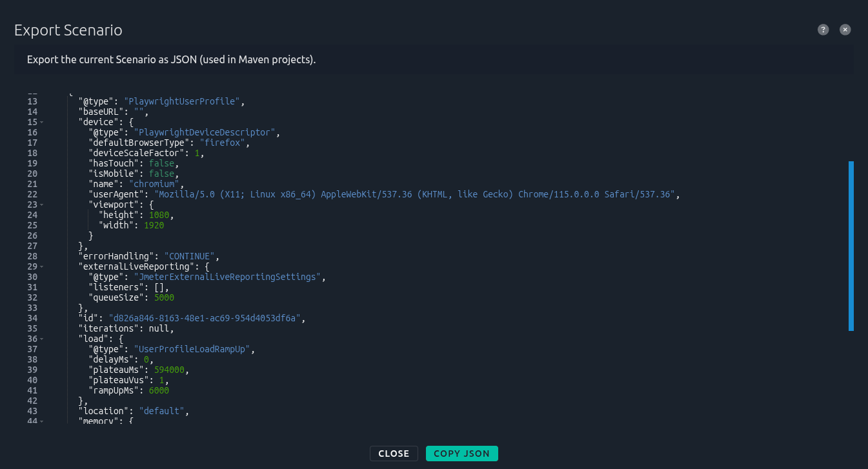The image size is (868, 469).
Task: Fold the "load" block on line 36
Action: [41, 339]
